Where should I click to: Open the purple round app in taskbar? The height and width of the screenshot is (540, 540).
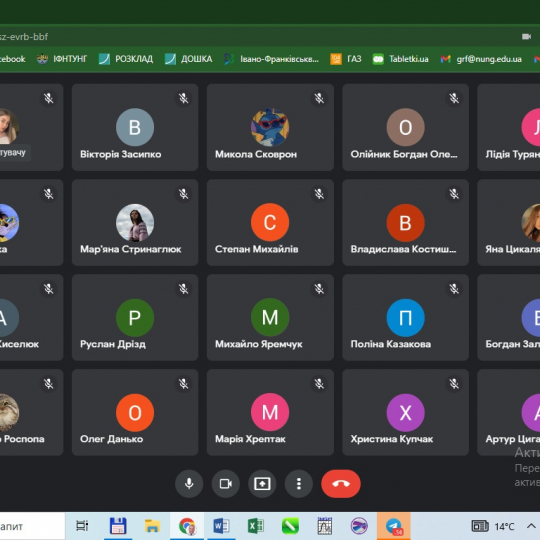[x=359, y=526]
